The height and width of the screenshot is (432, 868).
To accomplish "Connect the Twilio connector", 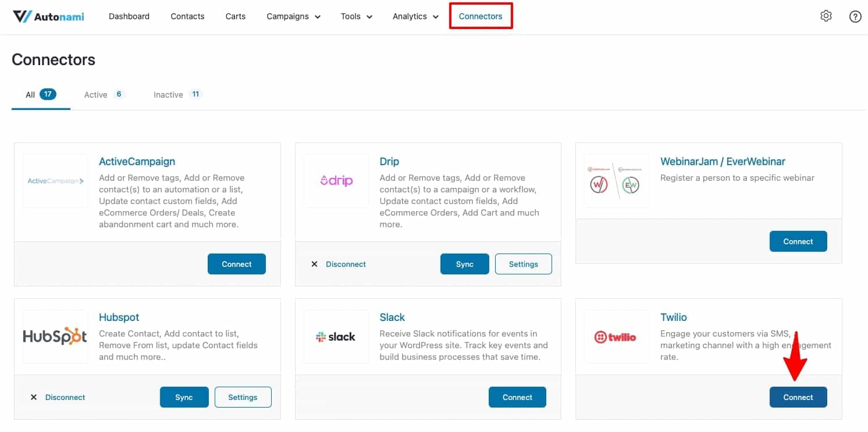I will pos(798,397).
